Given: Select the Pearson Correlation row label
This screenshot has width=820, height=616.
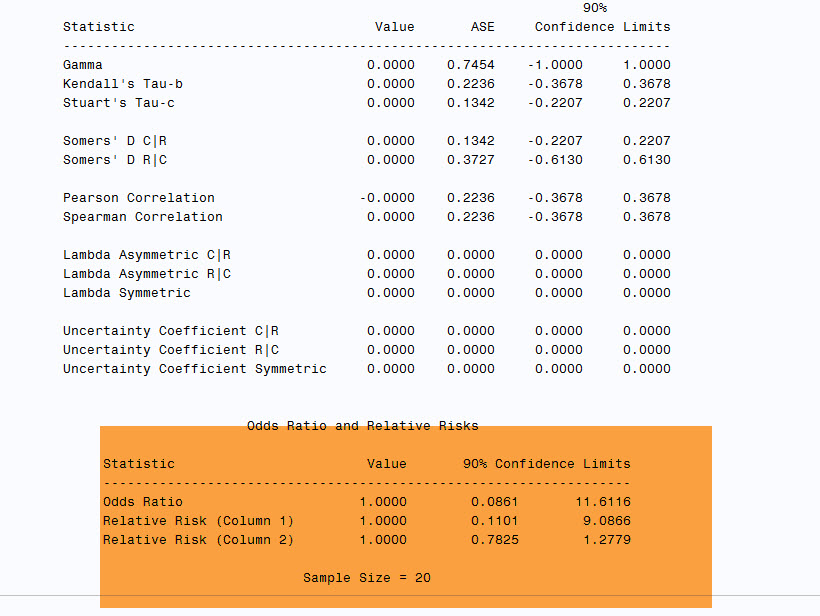Looking at the screenshot, I should (139, 198).
